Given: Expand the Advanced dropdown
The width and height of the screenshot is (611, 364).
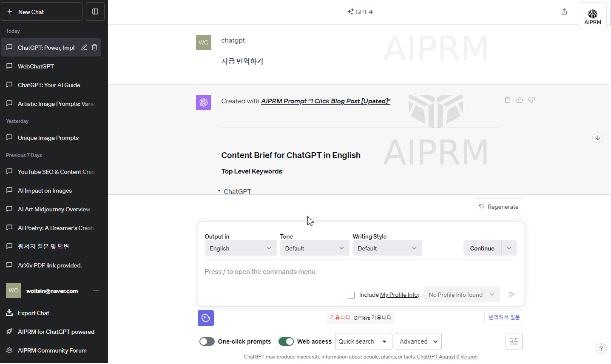Looking at the screenshot, I should 419,341.
